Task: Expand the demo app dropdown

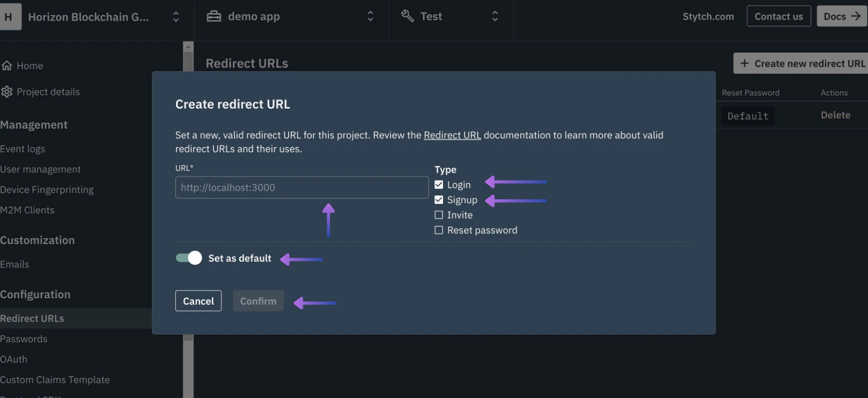Action: tap(370, 16)
